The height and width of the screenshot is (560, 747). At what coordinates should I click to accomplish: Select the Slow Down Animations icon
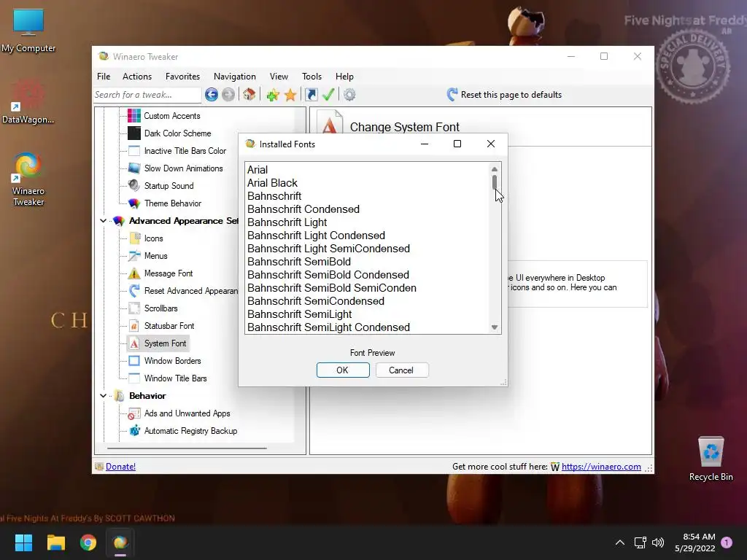tap(134, 168)
